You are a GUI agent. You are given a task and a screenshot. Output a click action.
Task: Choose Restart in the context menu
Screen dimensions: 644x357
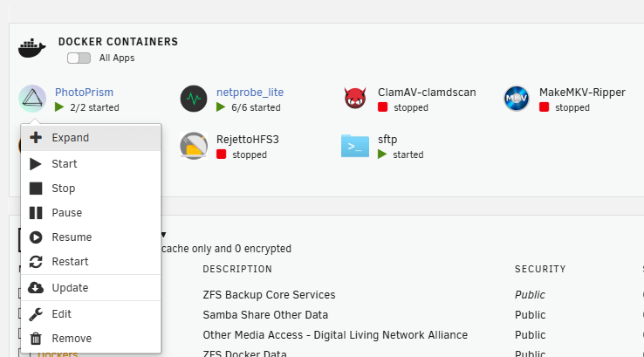tap(91, 262)
